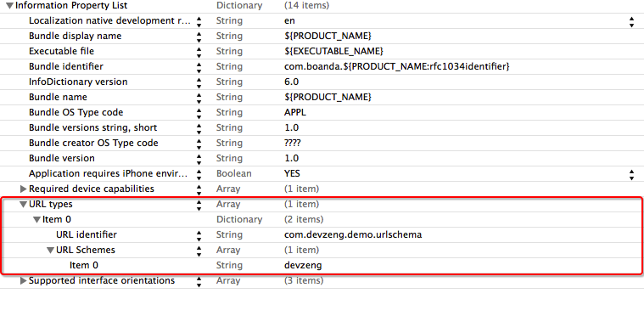The width and height of the screenshot is (644, 327).
Task: Click value com.devzeng.demo.urlschema
Action: pos(353,234)
